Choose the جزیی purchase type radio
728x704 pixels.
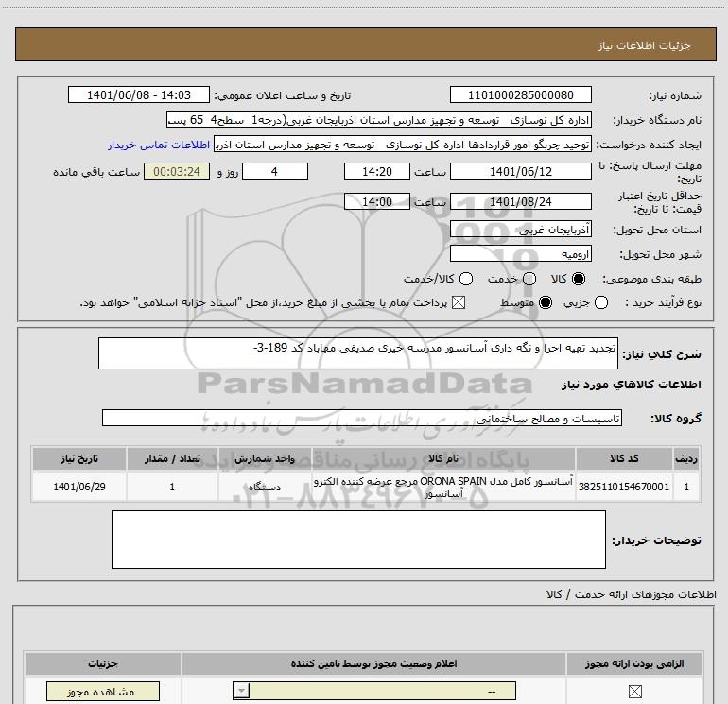pos(600,302)
